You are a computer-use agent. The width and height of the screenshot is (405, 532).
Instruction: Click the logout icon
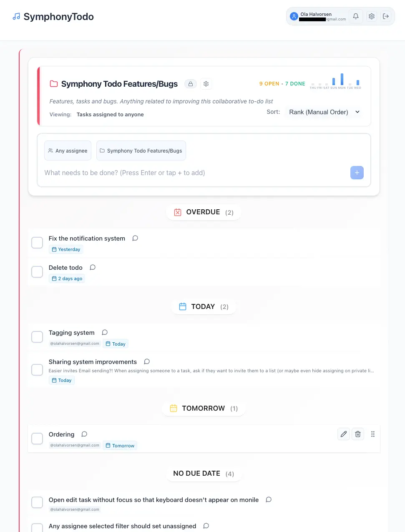386,16
